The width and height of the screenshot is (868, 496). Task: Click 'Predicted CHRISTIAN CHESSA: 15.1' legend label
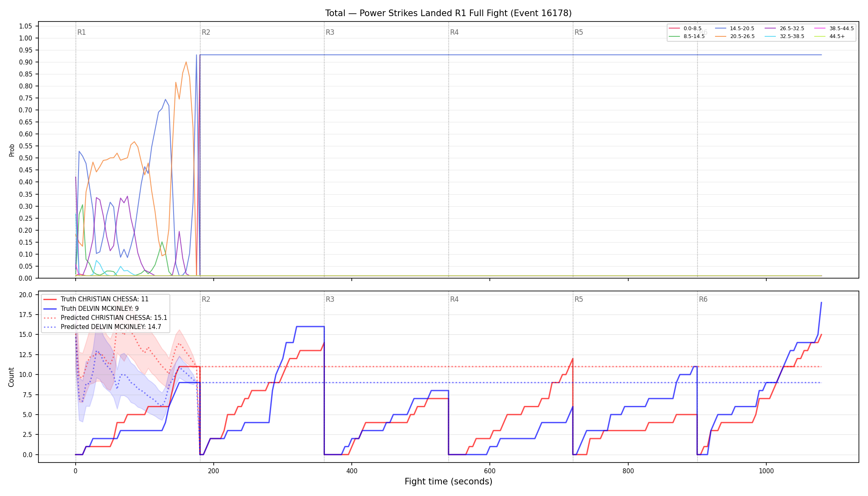click(x=114, y=318)
